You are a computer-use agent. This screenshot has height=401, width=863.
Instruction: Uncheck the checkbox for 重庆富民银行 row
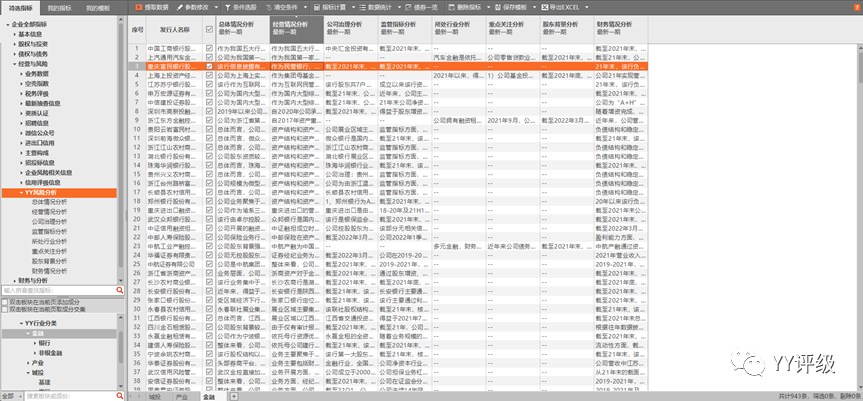[x=209, y=66]
